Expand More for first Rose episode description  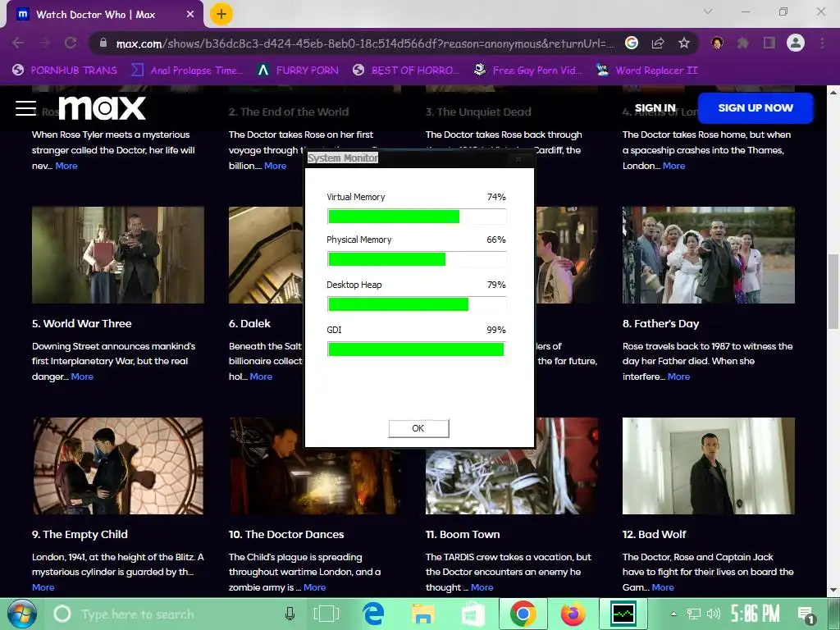pos(66,166)
